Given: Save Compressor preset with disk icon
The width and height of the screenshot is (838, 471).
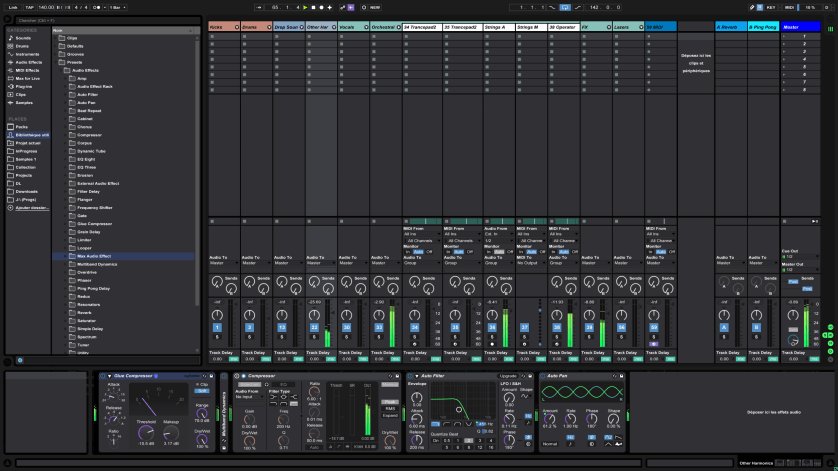Looking at the screenshot, I should pyautogui.click(x=397, y=376).
